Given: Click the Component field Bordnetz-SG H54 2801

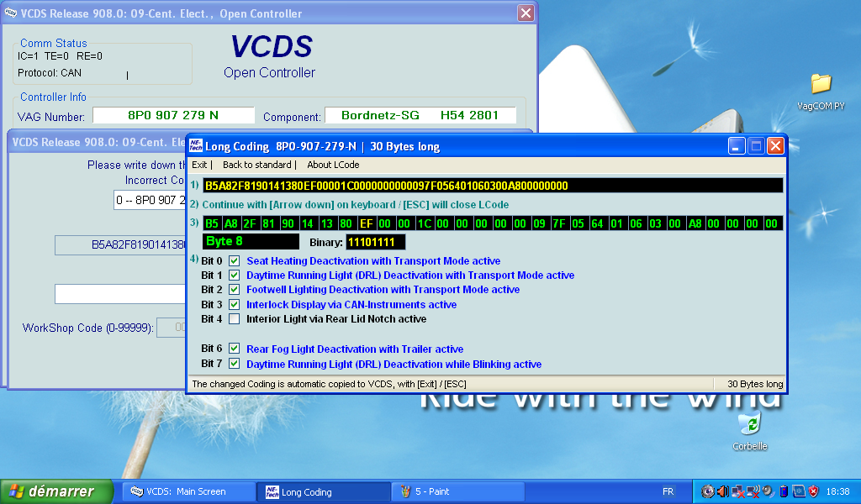Looking at the screenshot, I should tap(420, 115).
